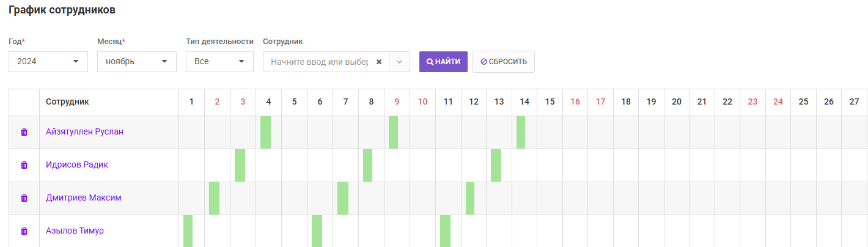Click the green shift on day 13 for Идрисов Радик
The height and width of the screenshot is (247, 868).
pyautogui.click(x=496, y=165)
